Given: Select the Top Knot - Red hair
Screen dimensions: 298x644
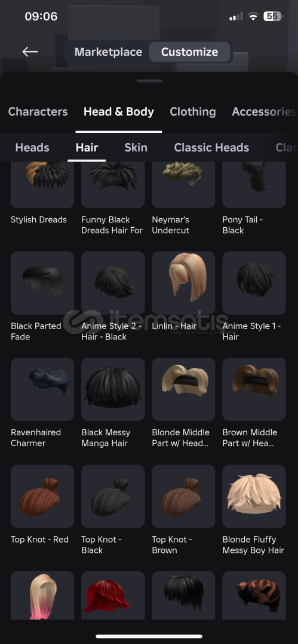Looking at the screenshot, I should point(42,496).
